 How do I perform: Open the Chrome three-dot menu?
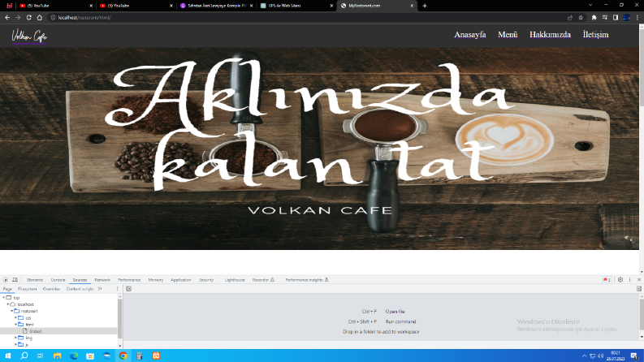click(638, 18)
